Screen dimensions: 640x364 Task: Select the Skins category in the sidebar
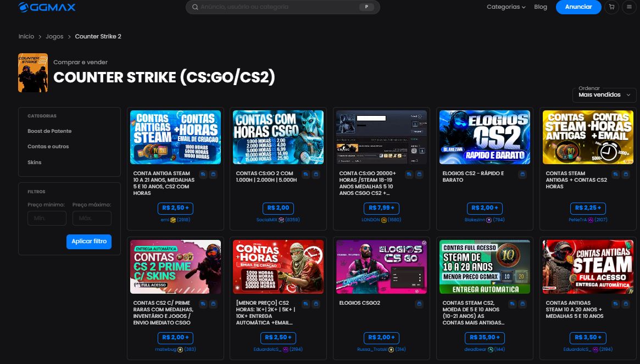point(35,162)
